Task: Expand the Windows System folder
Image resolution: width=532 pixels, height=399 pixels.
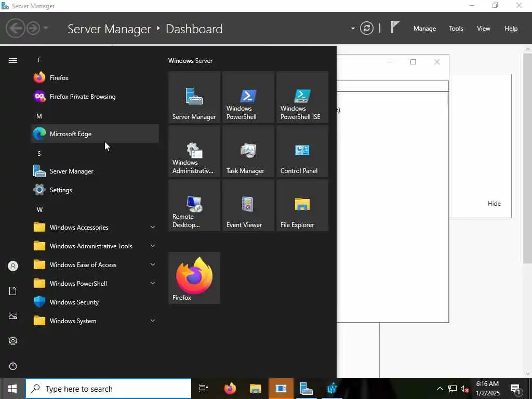Action: (x=95, y=321)
